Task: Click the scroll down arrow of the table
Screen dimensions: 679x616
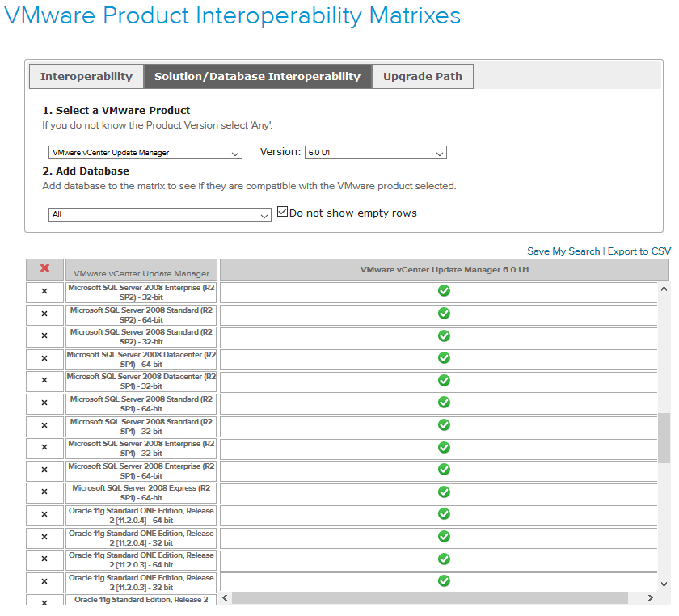Action: click(664, 584)
